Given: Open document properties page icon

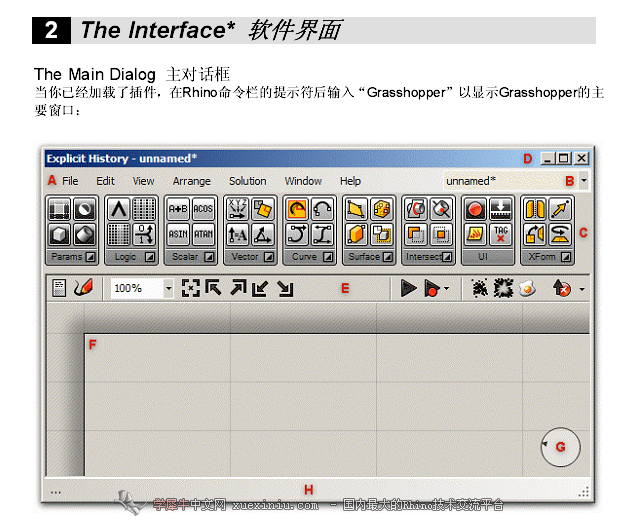Looking at the screenshot, I should point(59,288).
